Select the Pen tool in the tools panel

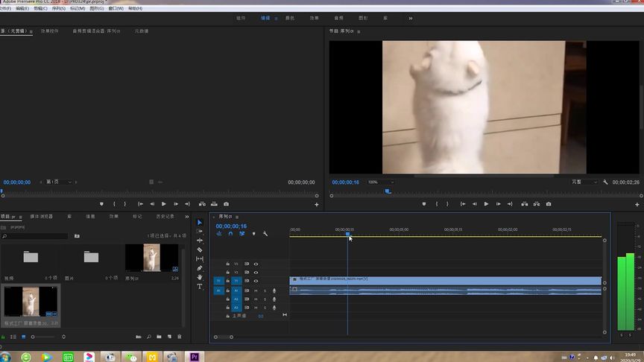coord(200,268)
